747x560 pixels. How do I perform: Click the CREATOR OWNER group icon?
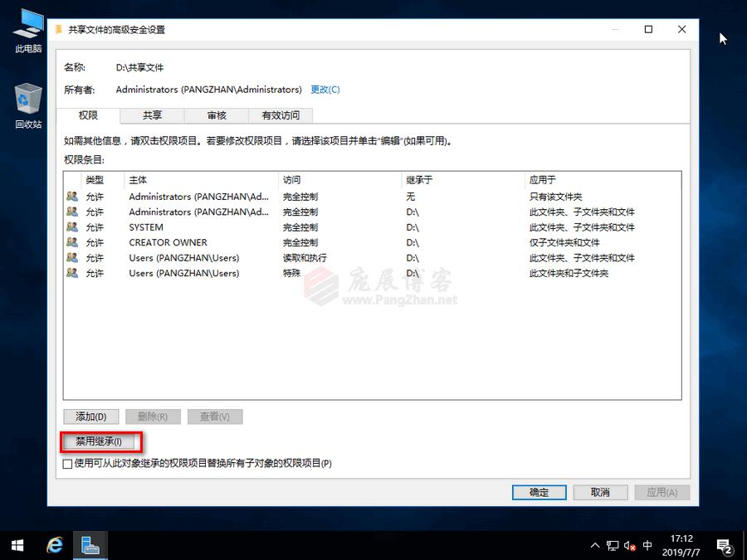[x=73, y=242]
